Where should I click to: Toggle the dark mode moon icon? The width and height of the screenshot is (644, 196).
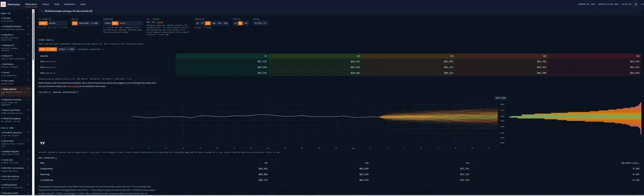point(636,4)
